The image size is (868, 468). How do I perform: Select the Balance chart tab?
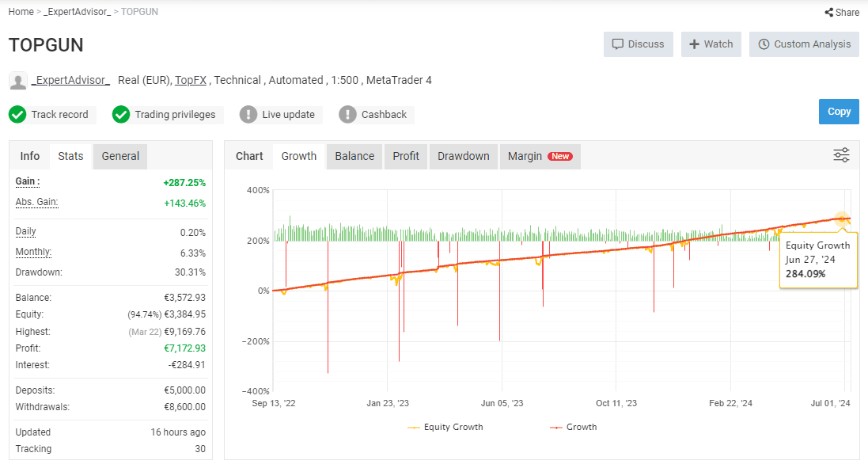[354, 156]
